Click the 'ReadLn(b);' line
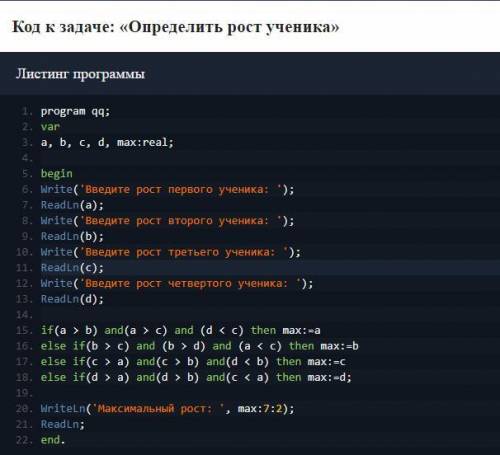500x455 pixels. 72,236
